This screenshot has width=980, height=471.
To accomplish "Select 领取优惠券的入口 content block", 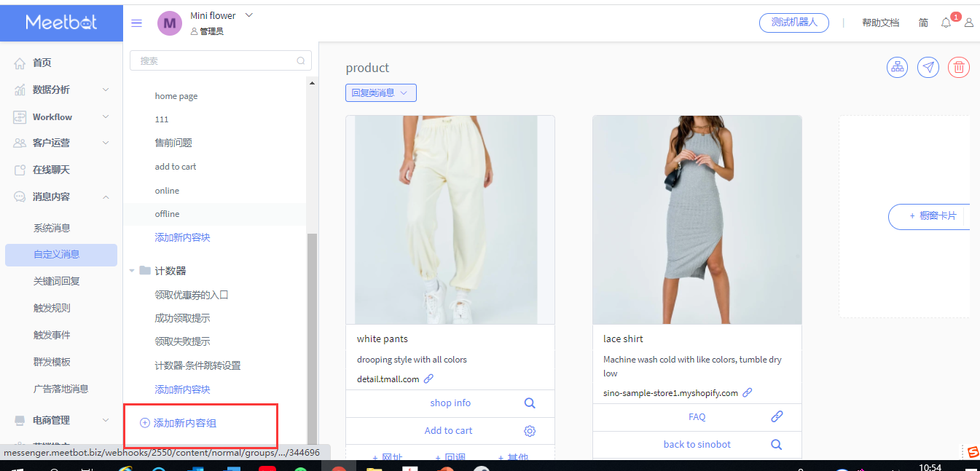I will click(192, 295).
